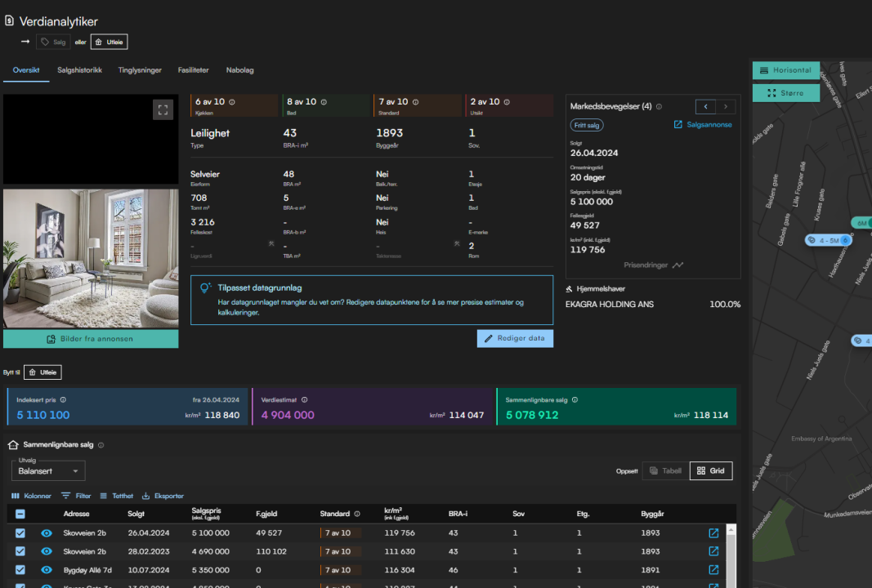
Task: Click the info icon next to Indeksert pris
Action: click(63, 400)
